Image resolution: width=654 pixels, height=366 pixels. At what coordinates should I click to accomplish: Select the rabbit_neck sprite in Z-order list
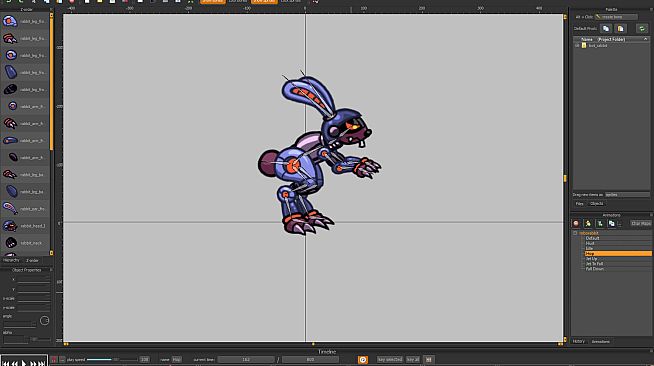click(25, 243)
